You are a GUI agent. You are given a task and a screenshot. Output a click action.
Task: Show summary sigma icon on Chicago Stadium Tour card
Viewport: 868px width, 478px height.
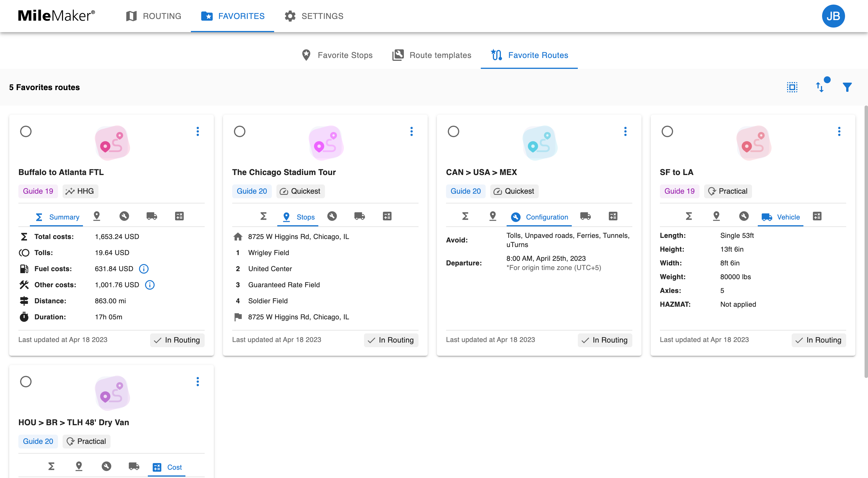coord(263,216)
